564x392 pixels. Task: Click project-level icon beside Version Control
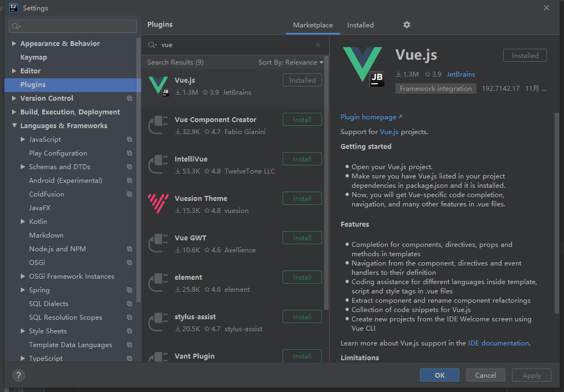[x=129, y=99]
